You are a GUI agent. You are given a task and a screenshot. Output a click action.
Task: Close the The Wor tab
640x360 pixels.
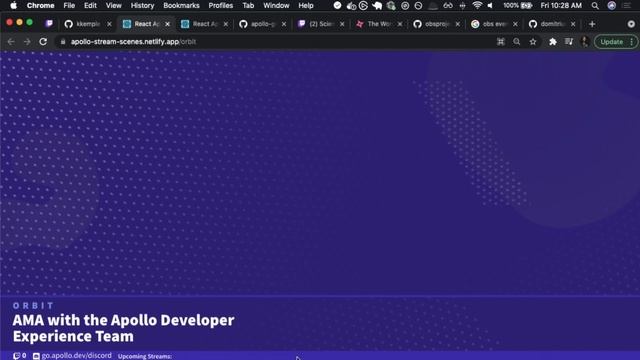400,24
